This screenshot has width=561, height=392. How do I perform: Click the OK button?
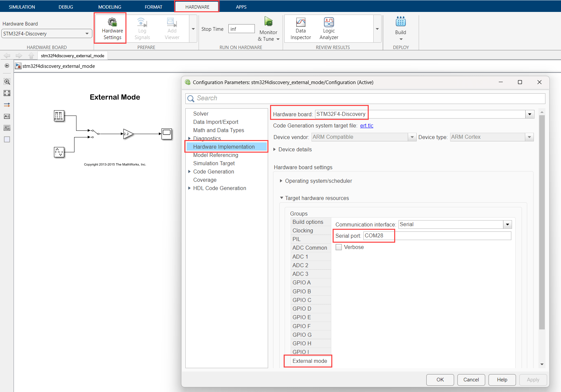pos(440,380)
